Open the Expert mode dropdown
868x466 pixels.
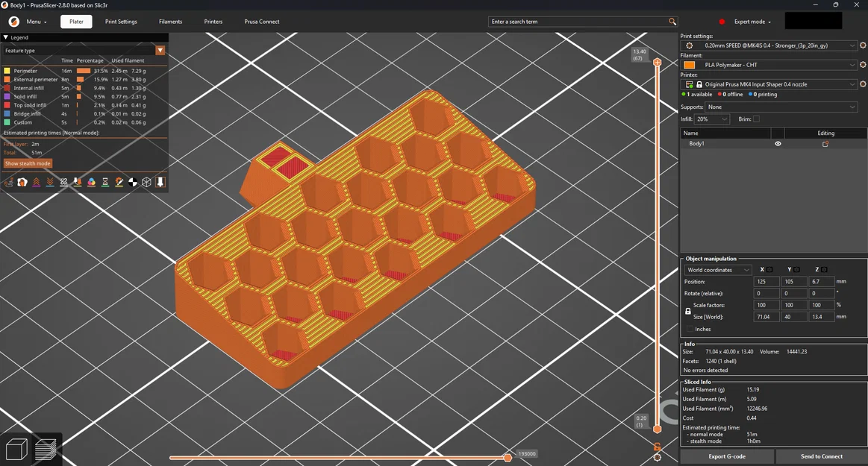(752, 22)
